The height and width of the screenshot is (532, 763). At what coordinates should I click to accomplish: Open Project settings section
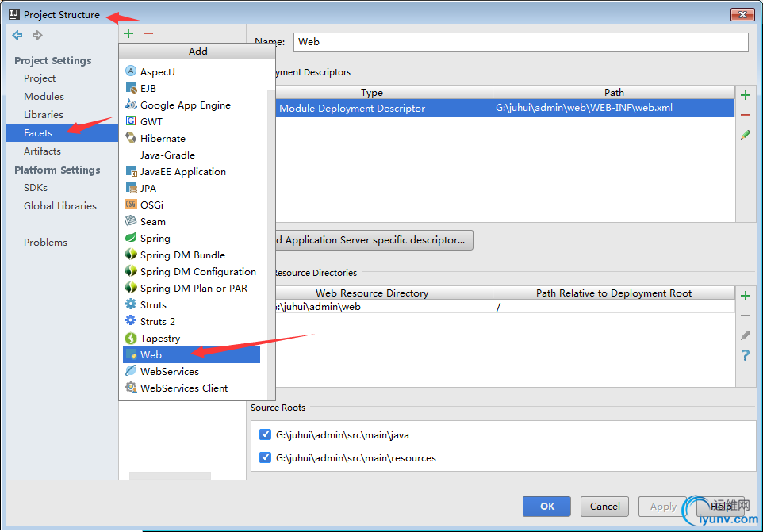point(40,78)
